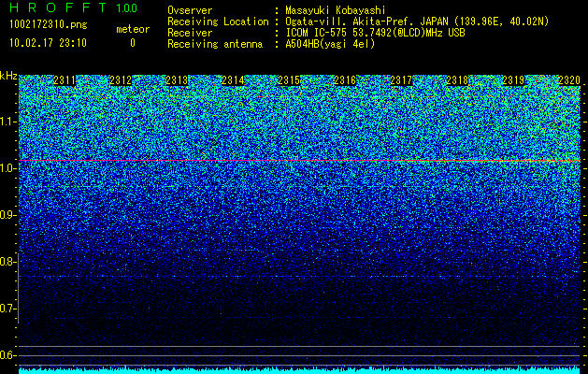Click the Ovserver field label
This screenshot has height=374, width=588.
pyautogui.click(x=190, y=10)
